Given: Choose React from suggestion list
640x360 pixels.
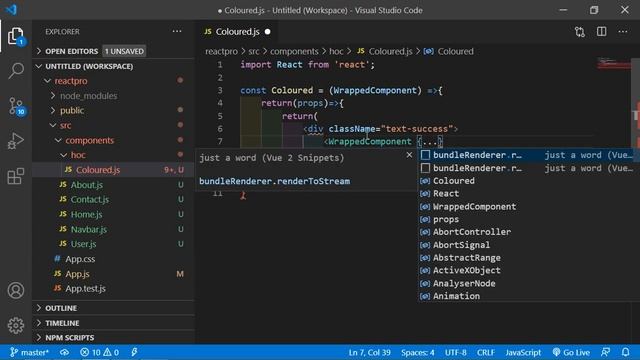Looking at the screenshot, I should pyautogui.click(x=529, y=193).
